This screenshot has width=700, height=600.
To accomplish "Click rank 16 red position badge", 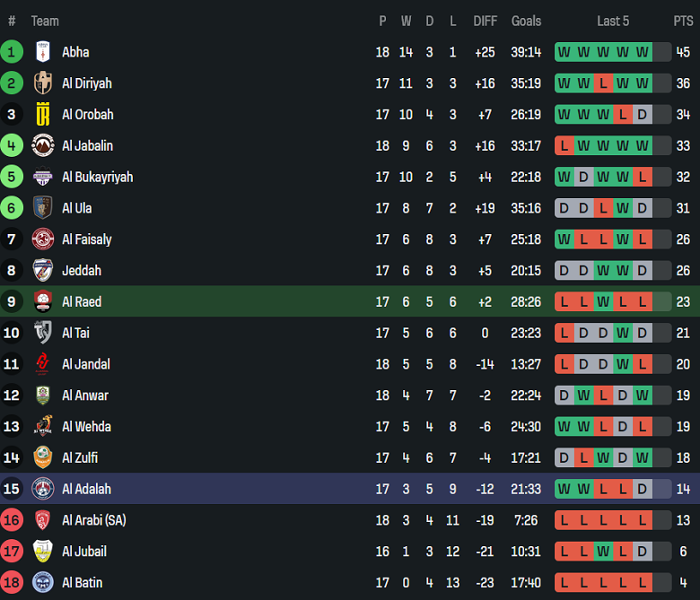I will coord(12,520).
